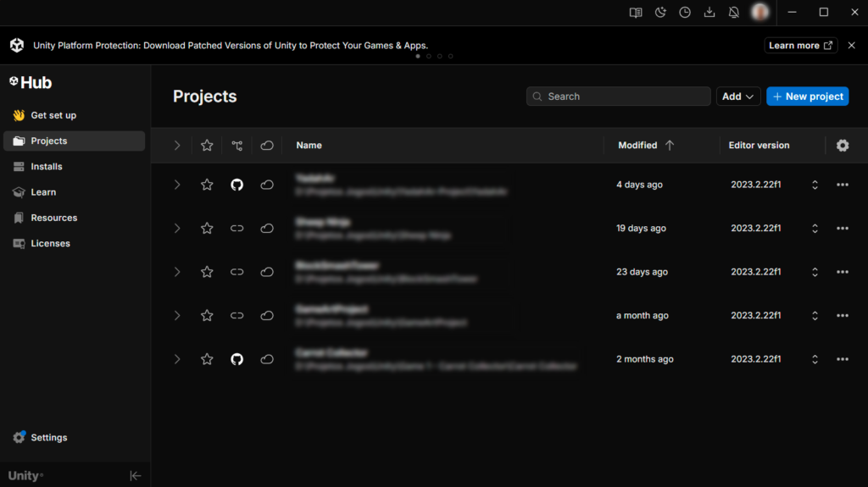Sort by Editor version column
Screen dimensions: 868x487
(x=759, y=145)
